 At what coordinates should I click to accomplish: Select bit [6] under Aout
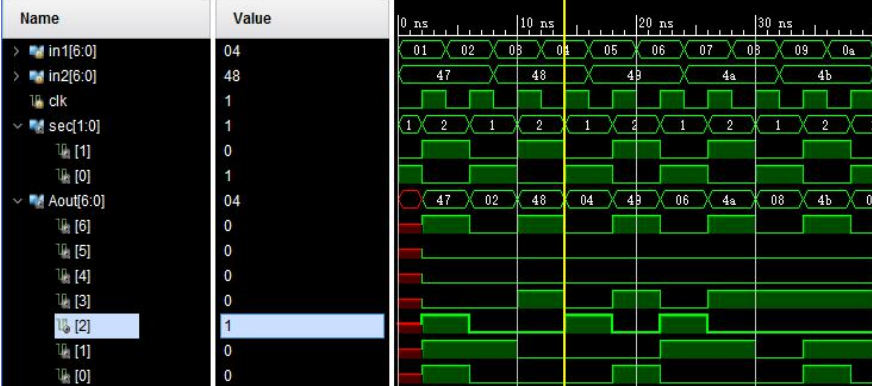pos(83,226)
